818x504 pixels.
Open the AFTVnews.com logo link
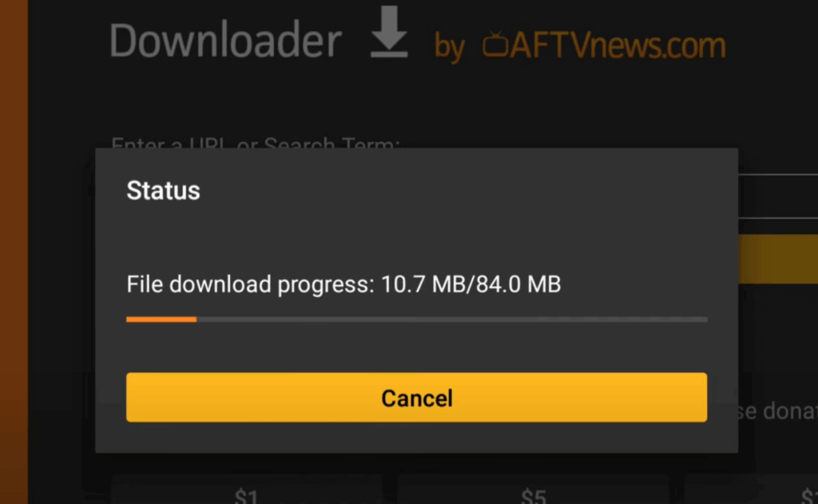pos(604,45)
